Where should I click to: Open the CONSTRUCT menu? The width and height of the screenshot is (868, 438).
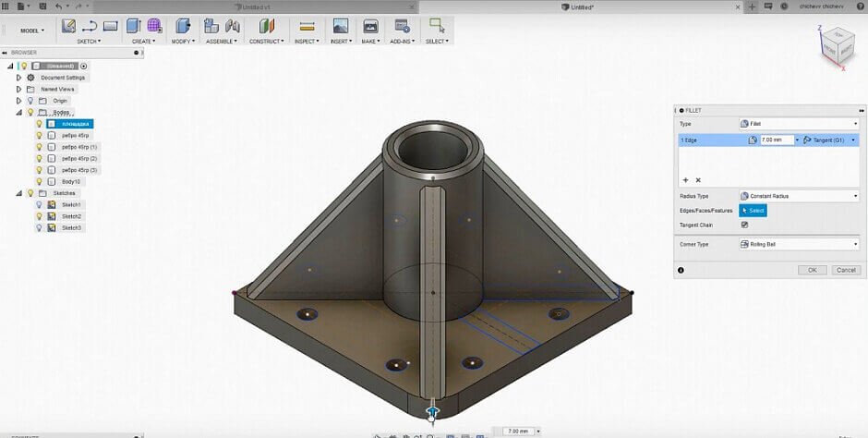click(x=266, y=42)
